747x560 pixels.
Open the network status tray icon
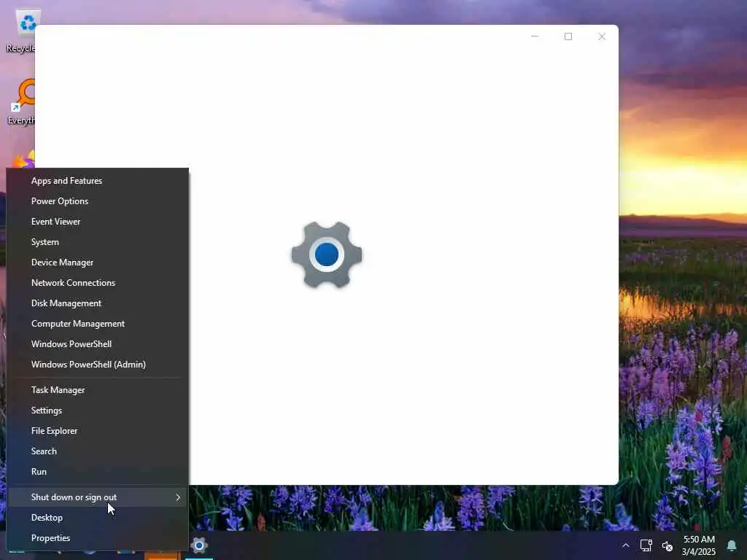[x=646, y=545]
